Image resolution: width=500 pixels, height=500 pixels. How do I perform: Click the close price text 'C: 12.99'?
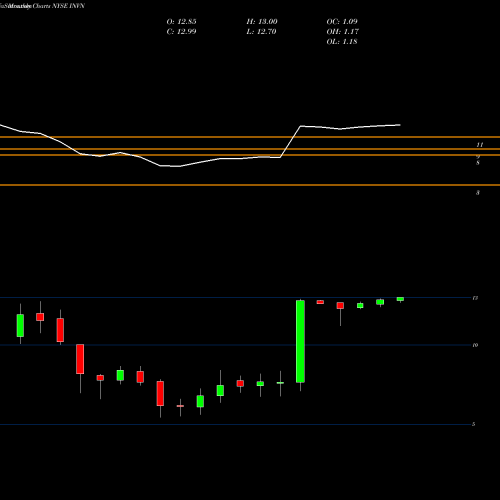(x=181, y=32)
